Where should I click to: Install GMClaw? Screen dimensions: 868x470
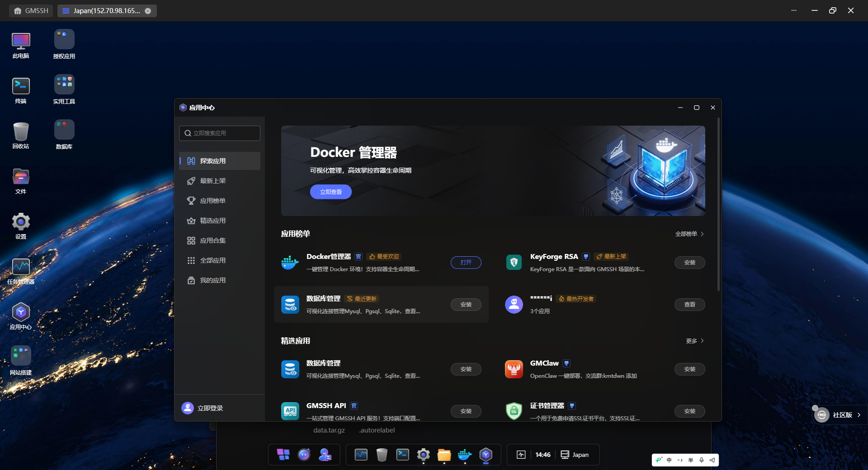pyautogui.click(x=690, y=369)
